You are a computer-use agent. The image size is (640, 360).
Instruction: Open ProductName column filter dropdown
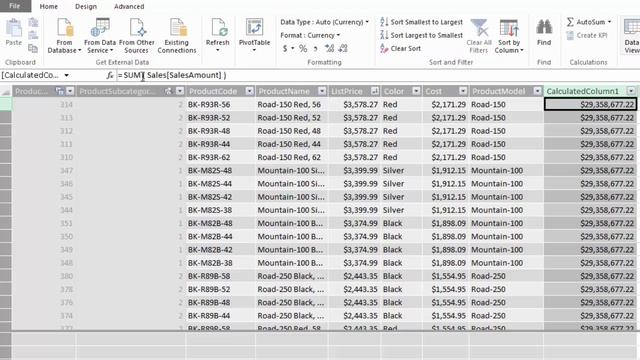322,91
